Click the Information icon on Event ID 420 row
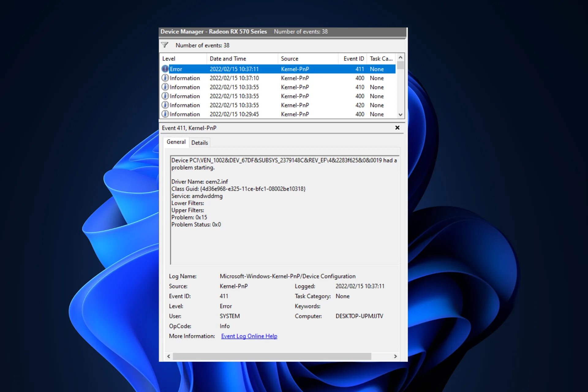The height and width of the screenshot is (392, 588). (x=165, y=105)
